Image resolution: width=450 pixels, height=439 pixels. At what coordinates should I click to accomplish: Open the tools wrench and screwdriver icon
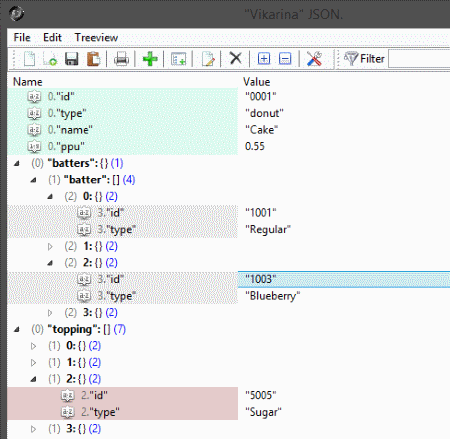(x=314, y=59)
